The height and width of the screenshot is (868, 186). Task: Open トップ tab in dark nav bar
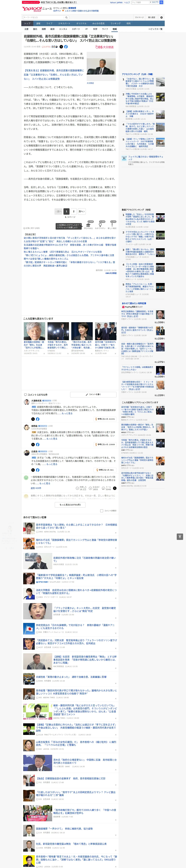coord(27,23)
